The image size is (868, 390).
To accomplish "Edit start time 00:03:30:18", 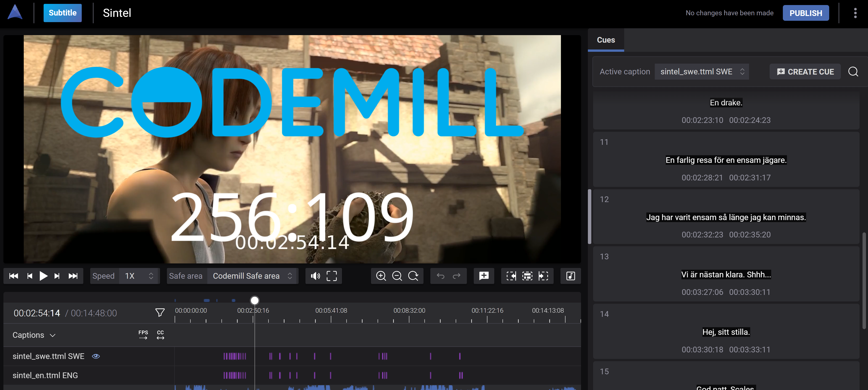I will pyautogui.click(x=702, y=350).
